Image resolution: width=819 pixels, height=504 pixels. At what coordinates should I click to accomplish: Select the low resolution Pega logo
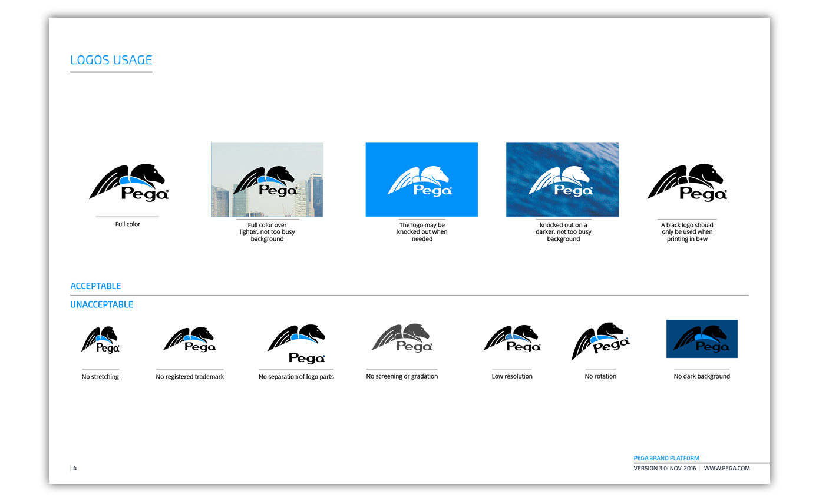(512, 339)
